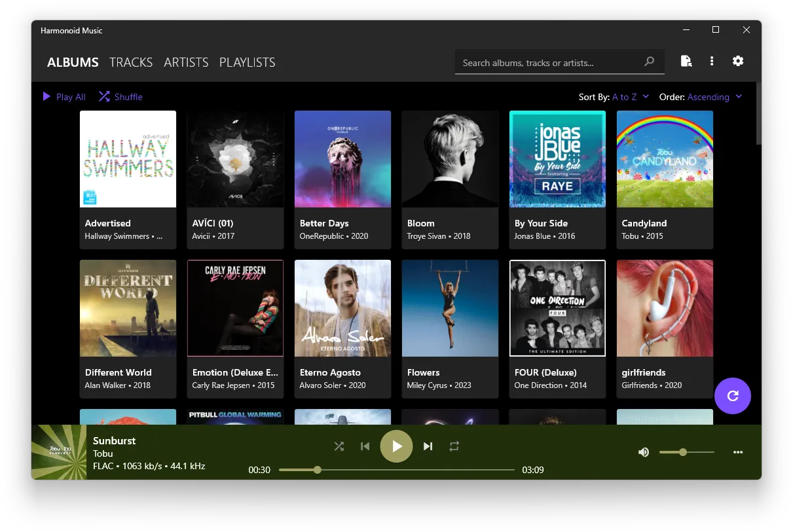Switch to the PLAYLISTS tab
This screenshot has height=532, width=793.
click(x=247, y=62)
